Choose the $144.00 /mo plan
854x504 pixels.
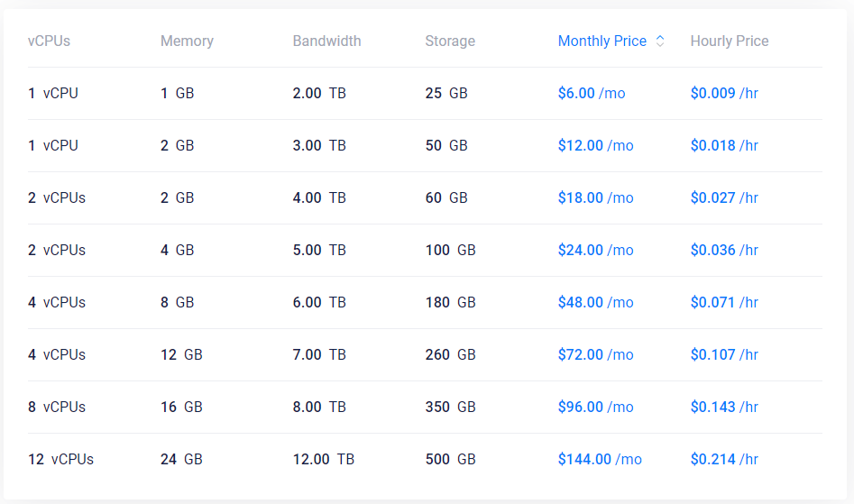coord(600,459)
